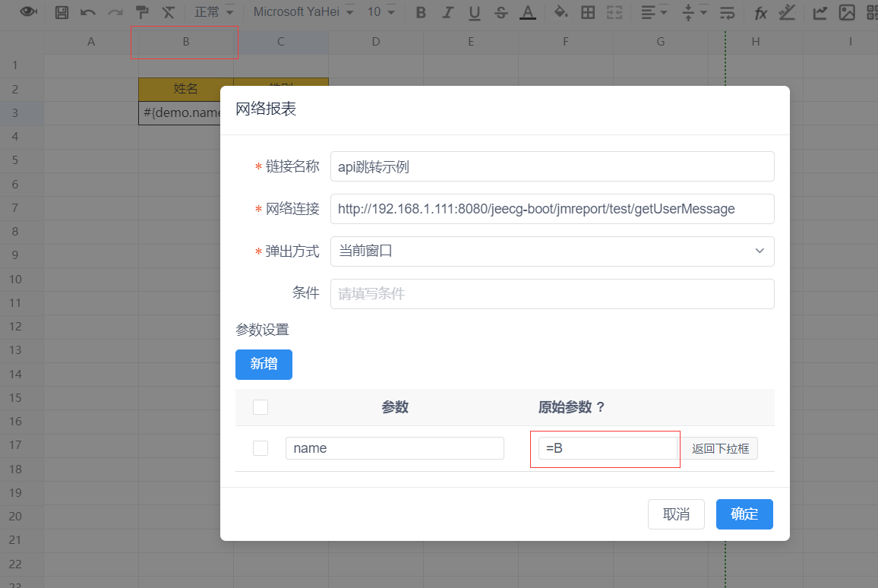Click the name parameter input
This screenshot has height=588, width=878.
pos(395,448)
